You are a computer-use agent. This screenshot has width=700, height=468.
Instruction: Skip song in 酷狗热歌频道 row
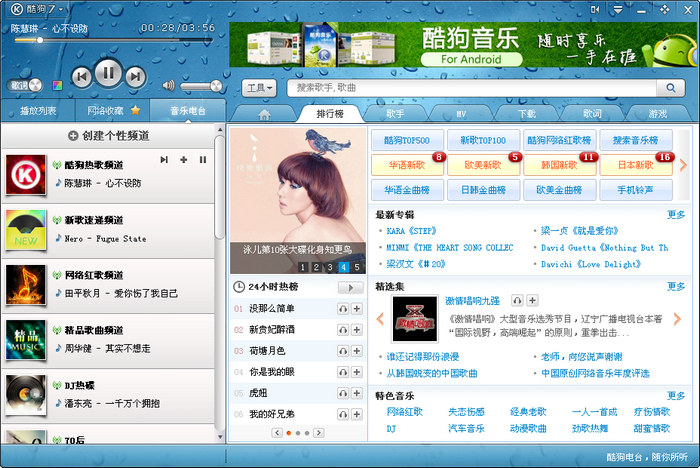pos(164,159)
